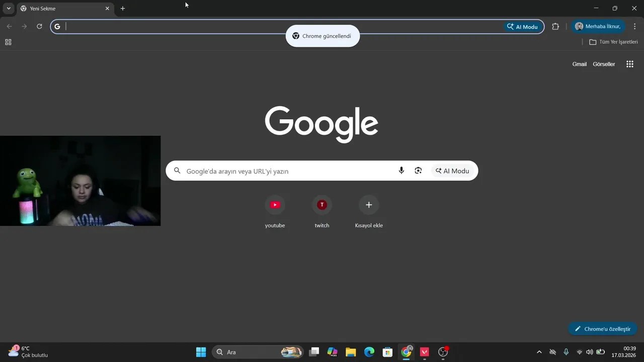Click the search magnifier icon
644x362 pixels.
[177, 171]
